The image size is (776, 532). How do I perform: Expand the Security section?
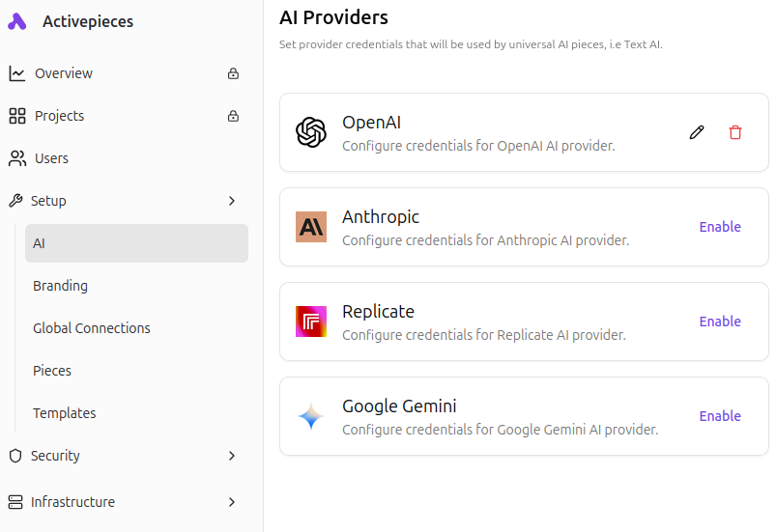[232, 456]
